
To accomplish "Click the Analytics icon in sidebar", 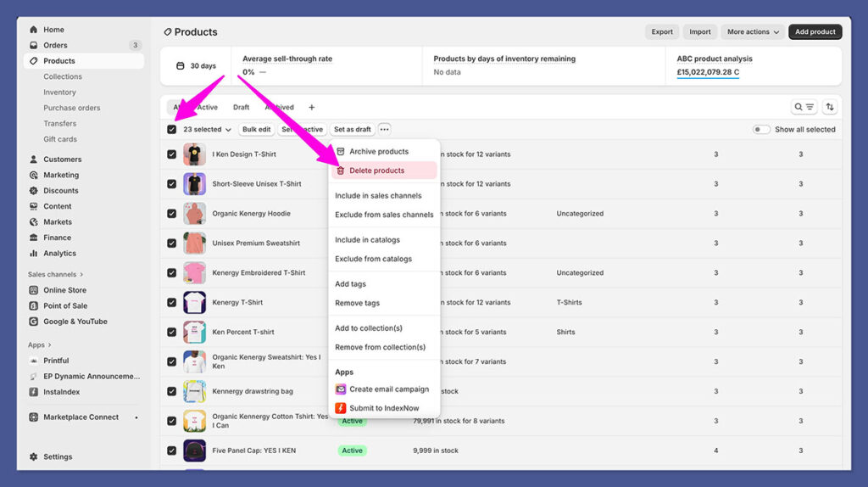I will [34, 253].
